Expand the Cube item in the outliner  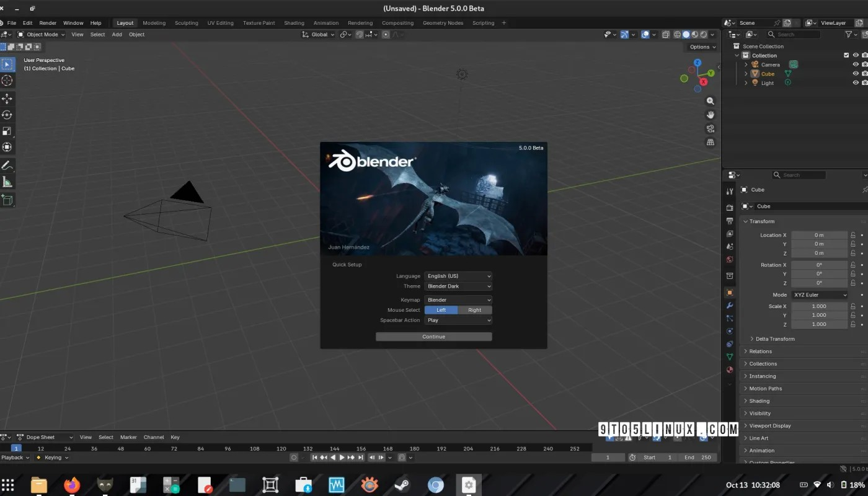tap(746, 74)
